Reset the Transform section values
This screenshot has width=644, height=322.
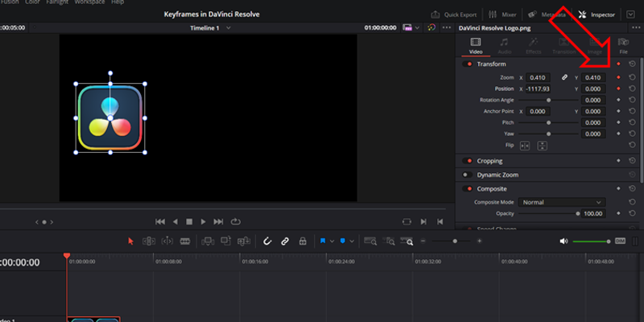(x=632, y=64)
